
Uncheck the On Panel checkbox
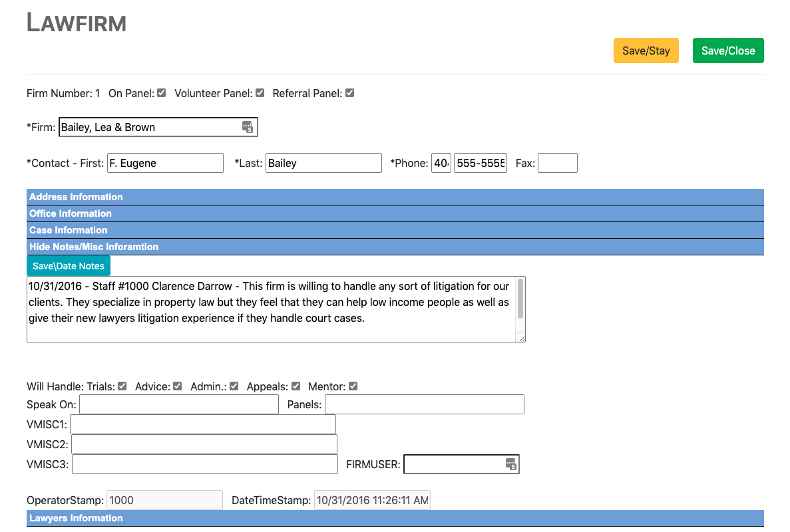(x=162, y=93)
